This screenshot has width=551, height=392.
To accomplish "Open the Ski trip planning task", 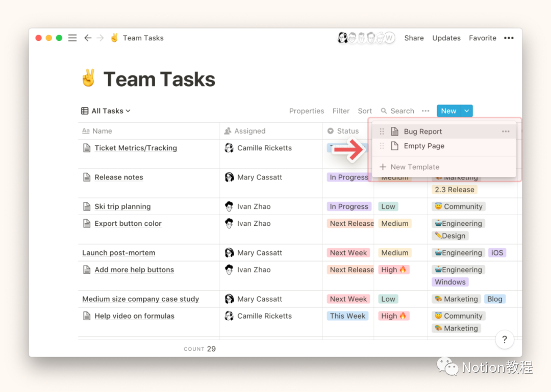I will [x=122, y=207].
